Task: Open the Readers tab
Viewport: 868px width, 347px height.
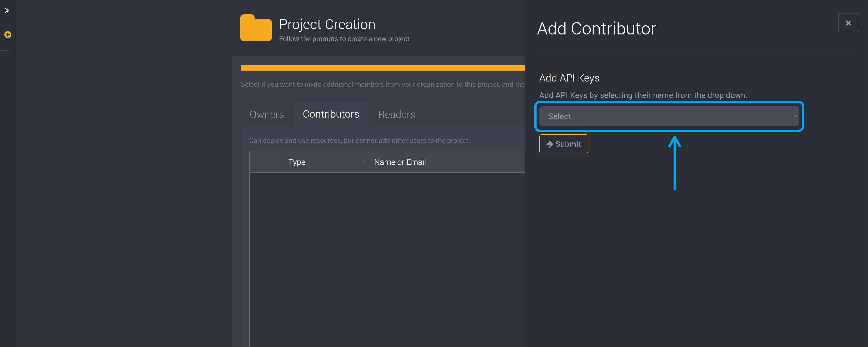Action: coord(396,115)
